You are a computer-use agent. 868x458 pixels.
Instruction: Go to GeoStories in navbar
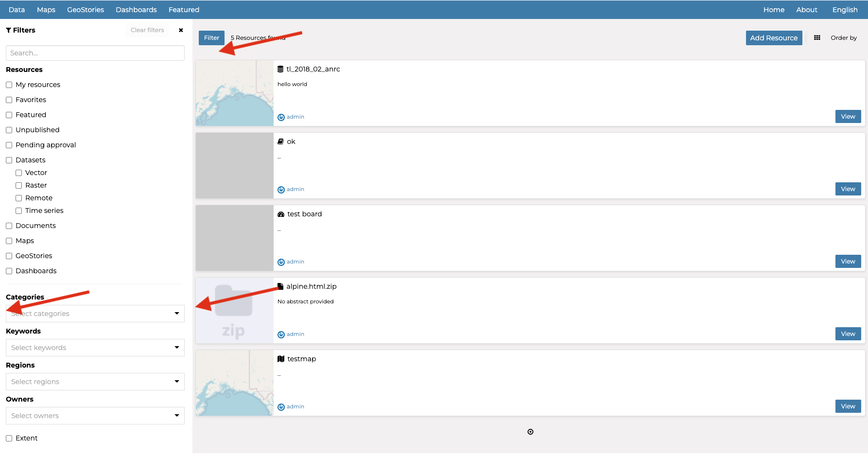86,10
